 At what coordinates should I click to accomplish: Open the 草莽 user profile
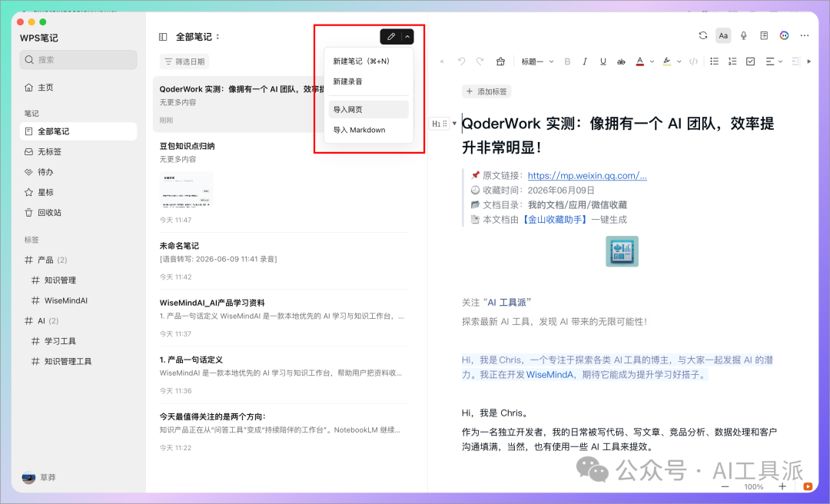[x=39, y=478]
